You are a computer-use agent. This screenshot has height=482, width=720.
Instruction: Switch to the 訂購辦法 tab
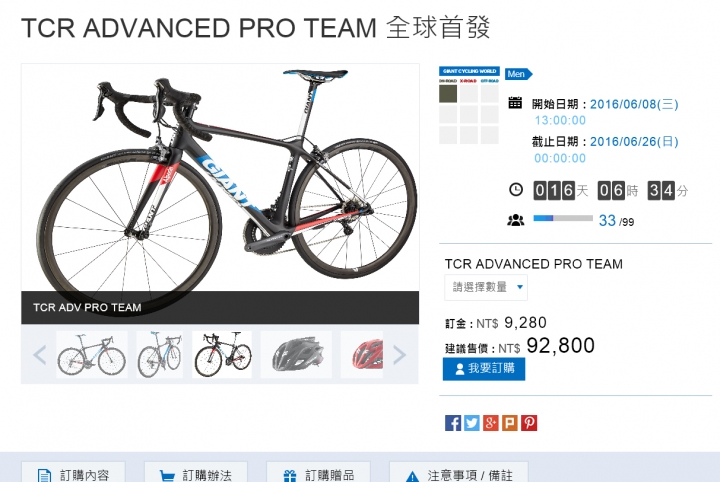click(x=196, y=473)
